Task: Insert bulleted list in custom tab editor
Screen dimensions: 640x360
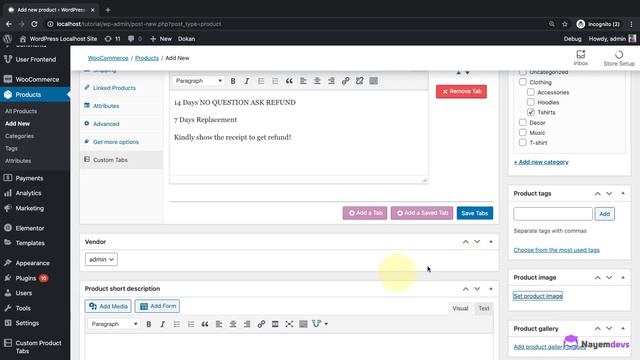Action: pyautogui.click(x=261, y=81)
